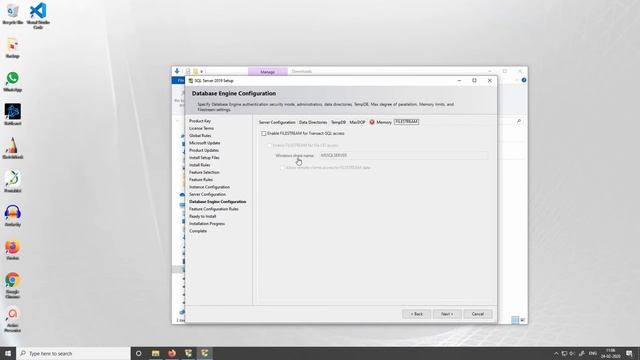Switch File Explorer to details view icon
640x360 pixels.
point(515,320)
